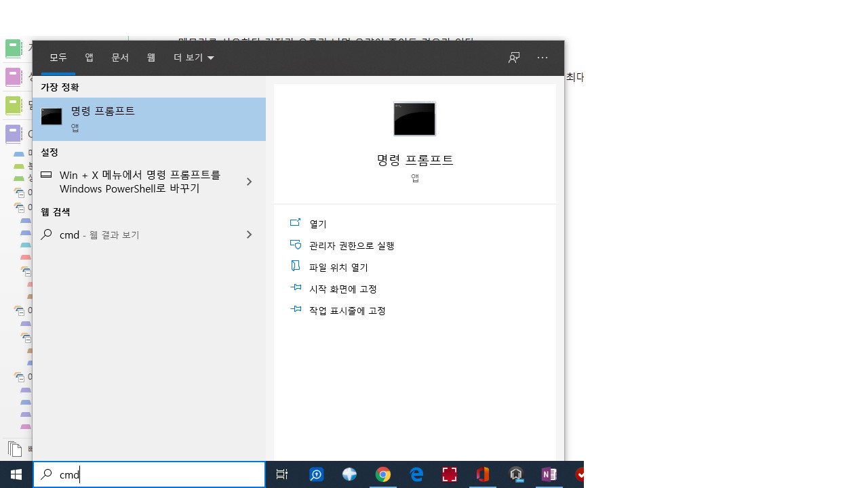Click the search feedback icon

[514, 58]
